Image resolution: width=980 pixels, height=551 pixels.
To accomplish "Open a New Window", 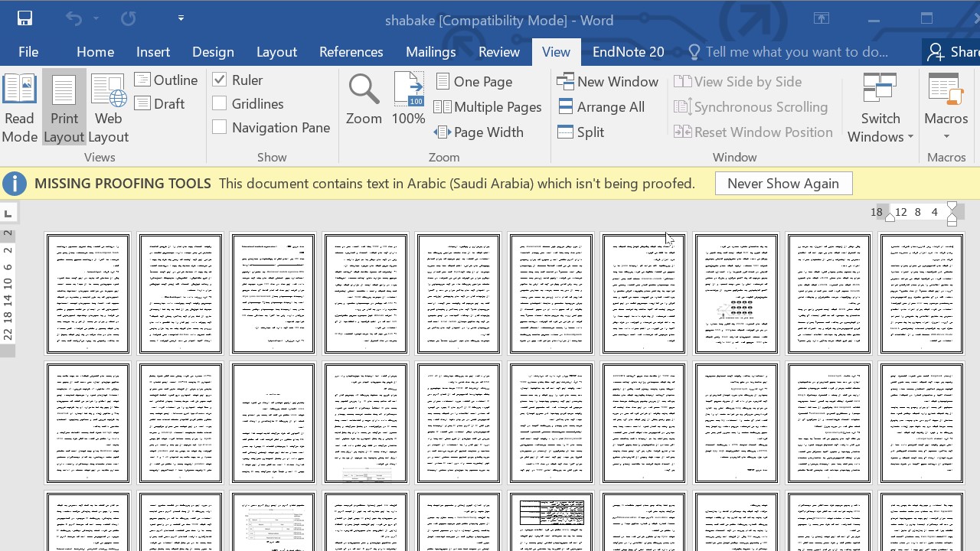I will [x=608, y=82].
